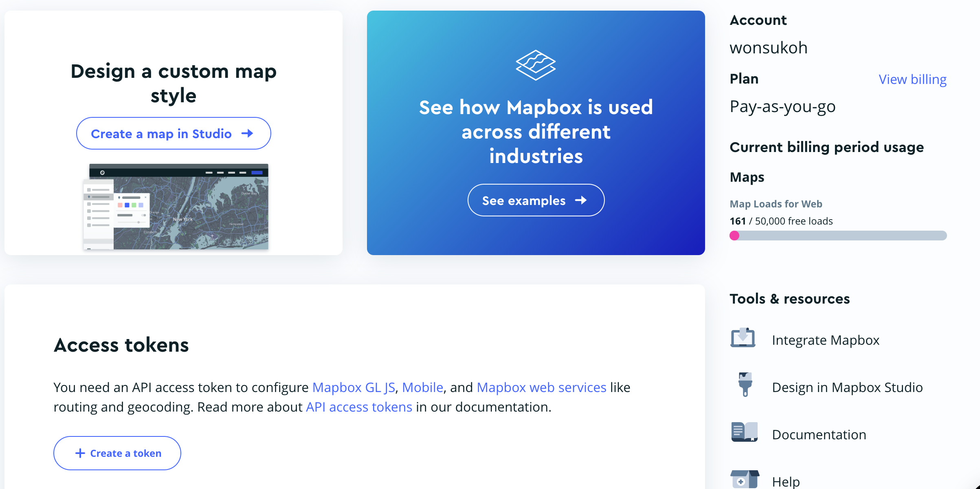Click the Mapbox Studio paintbrush icon

click(745, 384)
